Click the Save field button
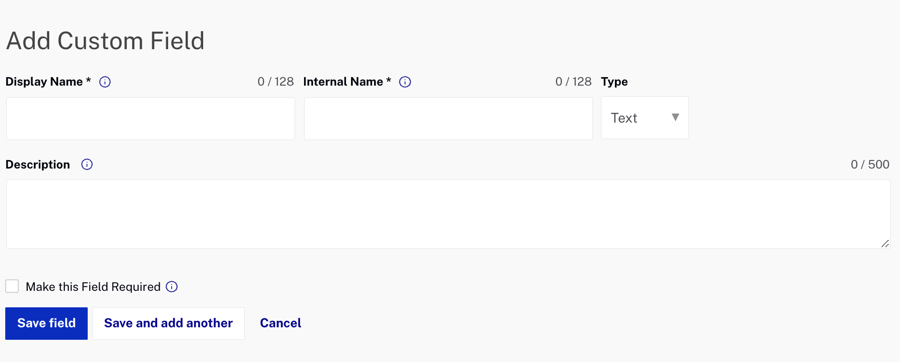This screenshot has height=362, width=900. point(46,323)
